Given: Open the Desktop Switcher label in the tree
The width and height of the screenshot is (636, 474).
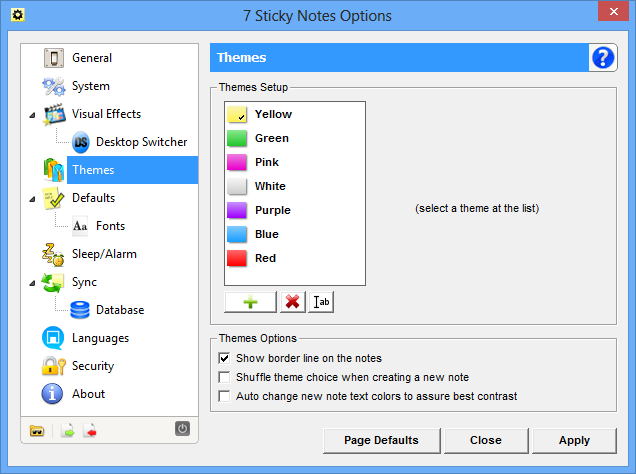Looking at the screenshot, I should [142, 142].
